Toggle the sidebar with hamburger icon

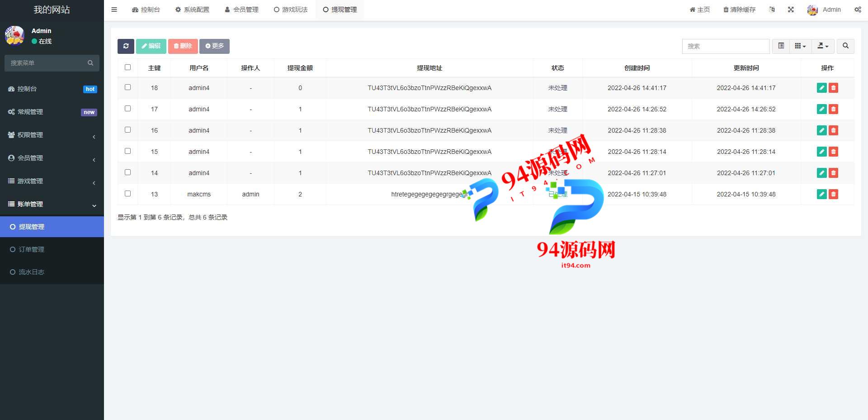pyautogui.click(x=114, y=10)
